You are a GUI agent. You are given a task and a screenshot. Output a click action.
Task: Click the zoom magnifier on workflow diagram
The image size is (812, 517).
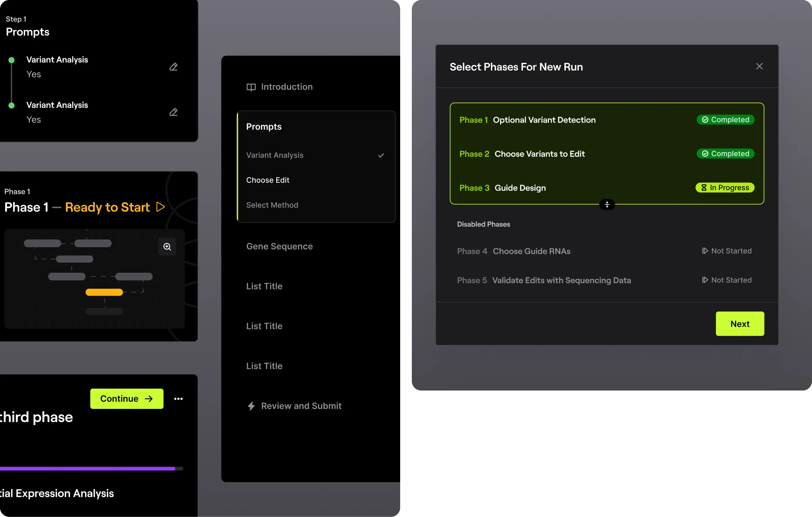[x=167, y=247]
